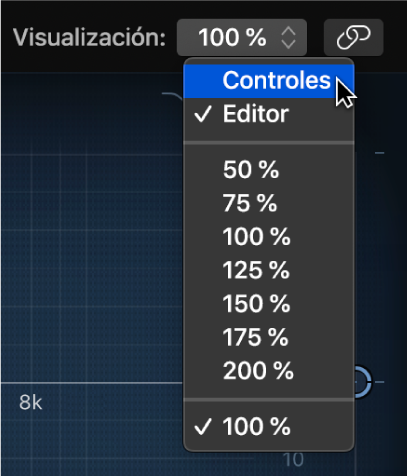Set plug-in window size to 50 %
407x476 pixels.
coord(269,170)
